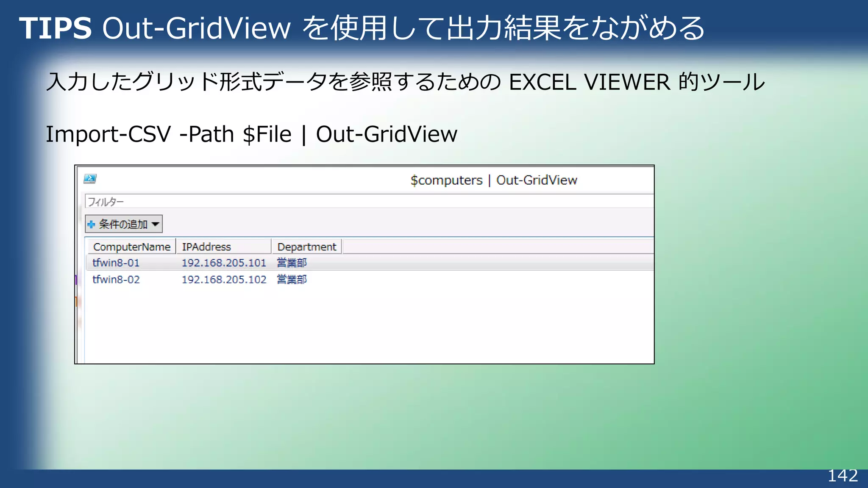Click the 192.168.205.101 IP address cell

pyautogui.click(x=224, y=263)
